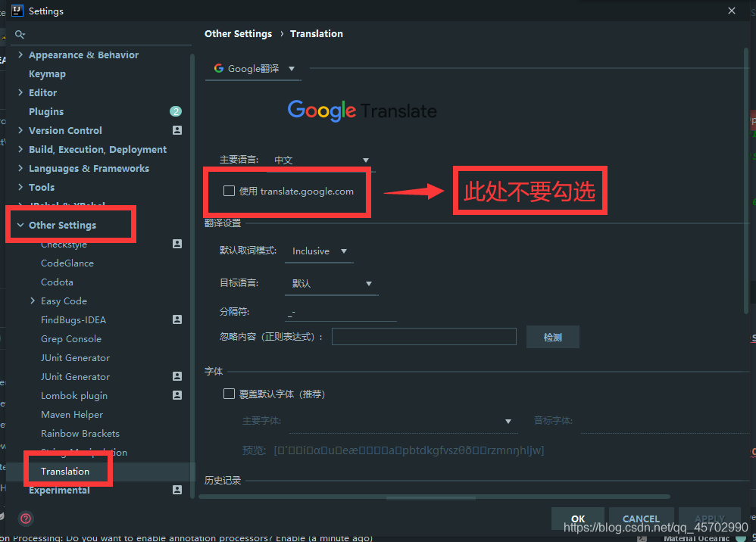Expand the Editor section
Image resolution: width=756 pixels, height=542 pixels.
[x=20, y=92]
